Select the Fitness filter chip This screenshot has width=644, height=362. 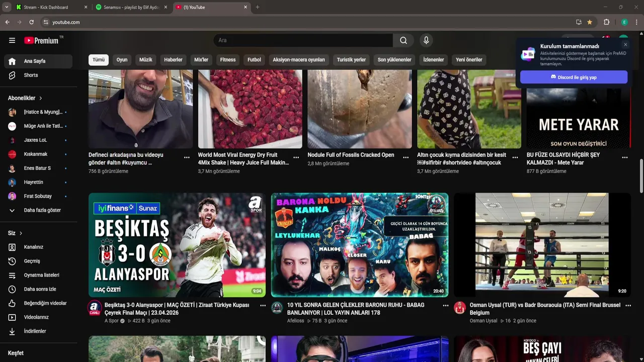coord(228,59)
